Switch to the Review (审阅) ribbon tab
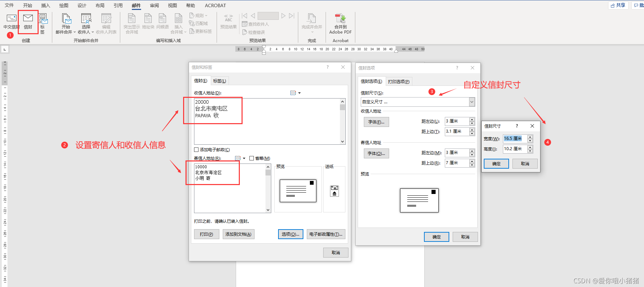644x287 pixels. pos(154,5)
